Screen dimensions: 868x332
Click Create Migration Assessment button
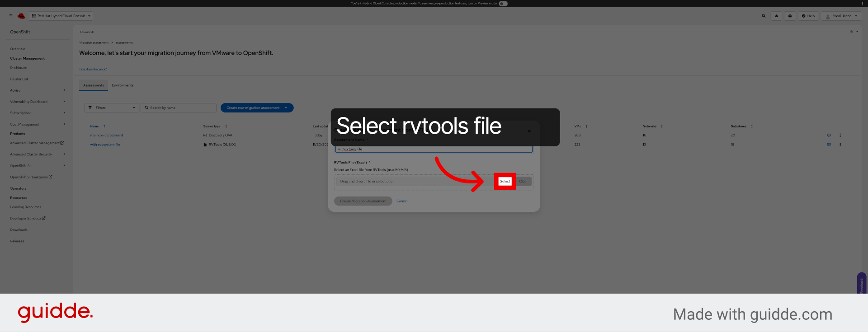click(x=363, y=201)
